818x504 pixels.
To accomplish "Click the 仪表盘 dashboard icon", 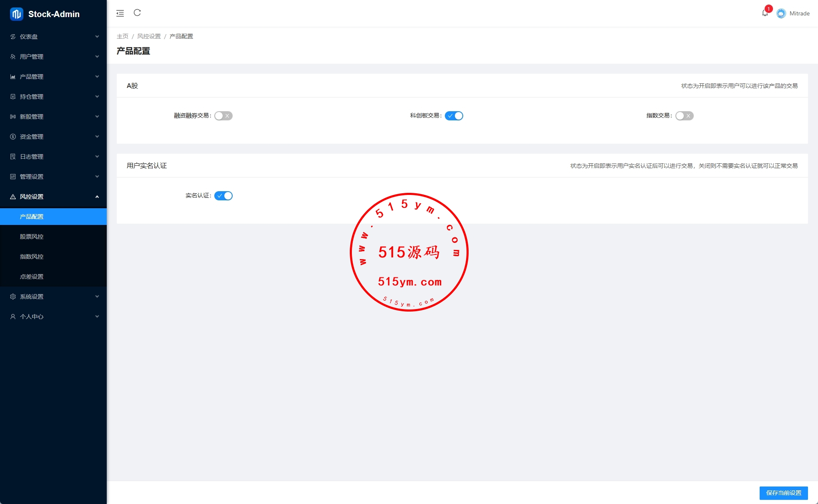I will [13, 37].
